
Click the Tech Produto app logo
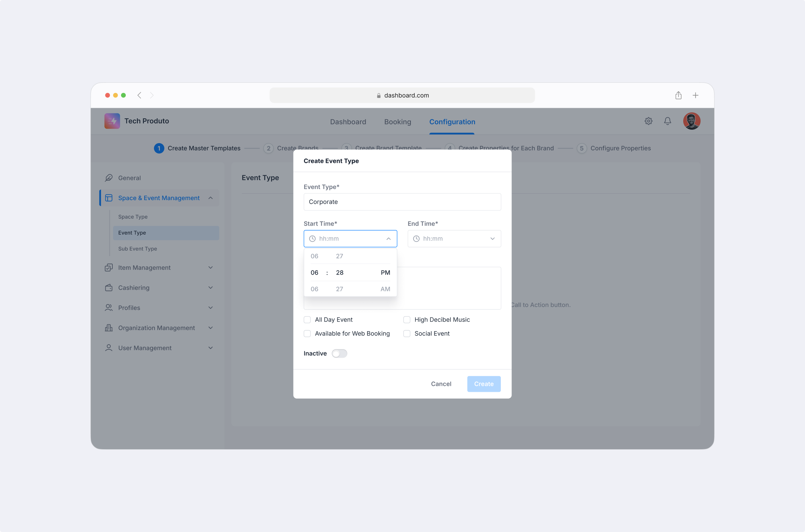112,121
